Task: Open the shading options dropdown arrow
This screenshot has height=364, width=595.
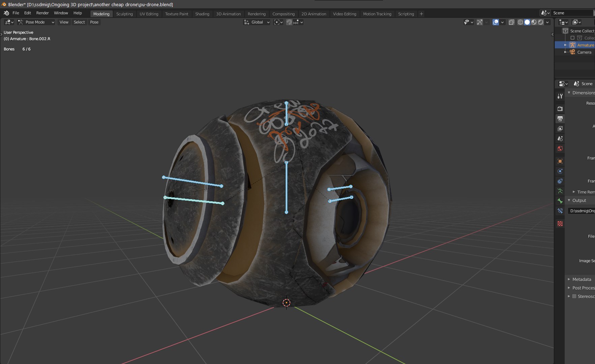Action: click(x=547, y=22)
